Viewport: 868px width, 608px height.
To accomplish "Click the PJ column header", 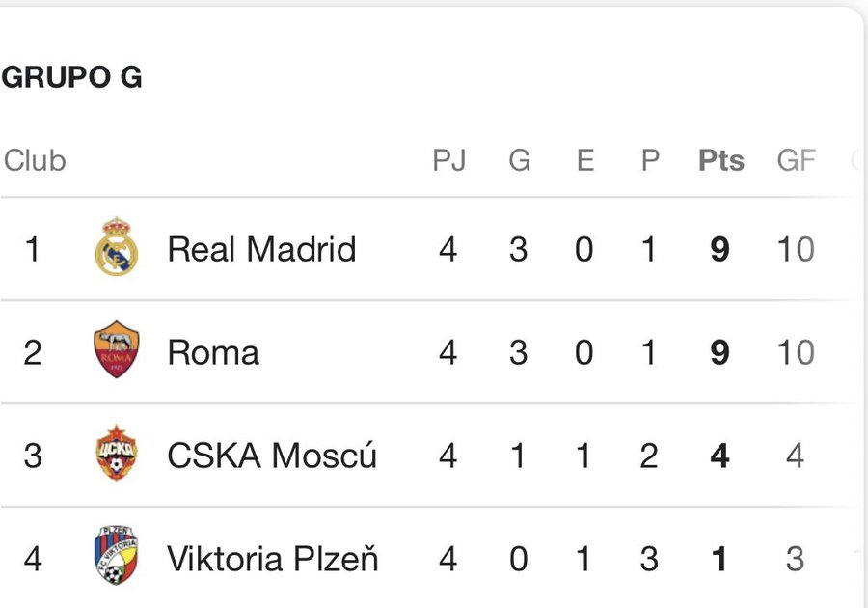I will (448, 160).
